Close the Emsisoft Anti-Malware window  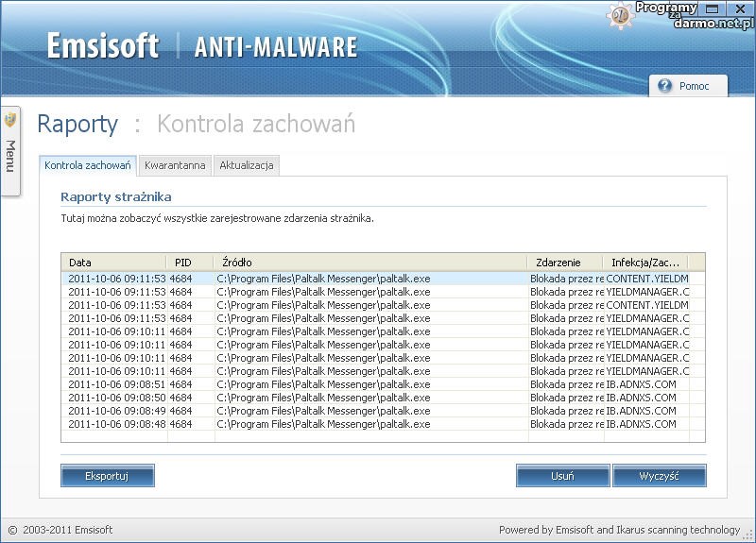click(740, 9)
